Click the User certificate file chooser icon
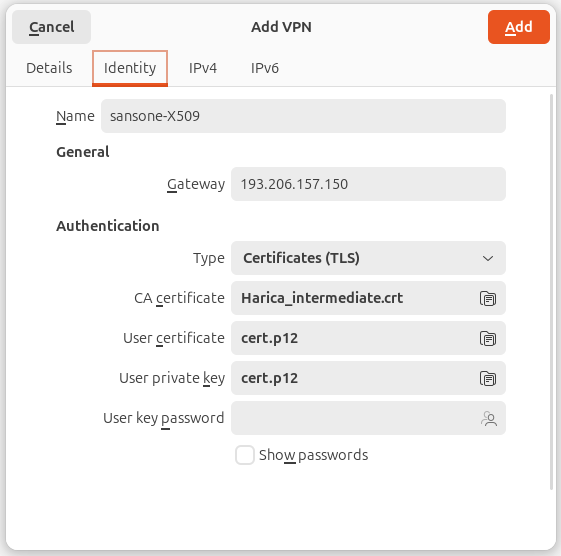561x556 pixels. [x=488, y=338]
